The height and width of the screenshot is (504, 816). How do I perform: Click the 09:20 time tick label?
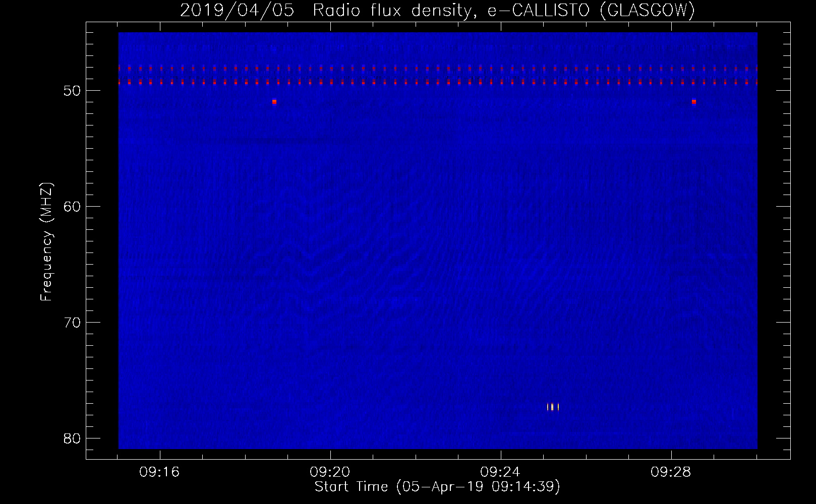[x=330, y=472]
